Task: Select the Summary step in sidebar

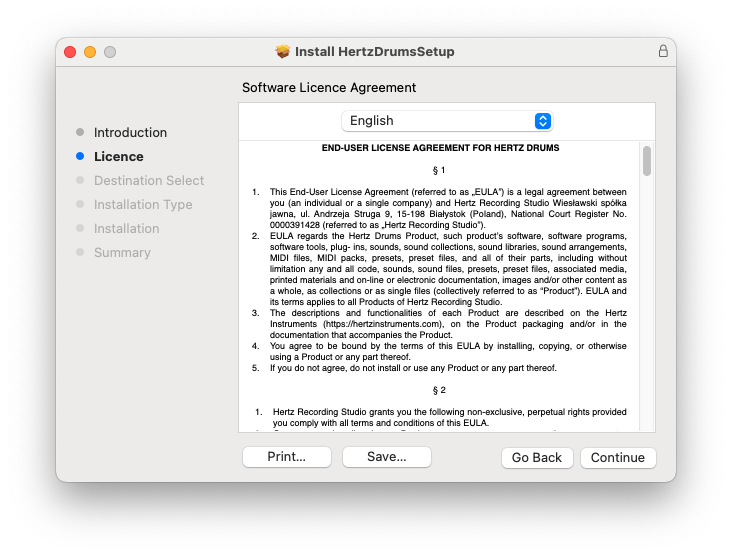Action: click(x=122, y=253)
